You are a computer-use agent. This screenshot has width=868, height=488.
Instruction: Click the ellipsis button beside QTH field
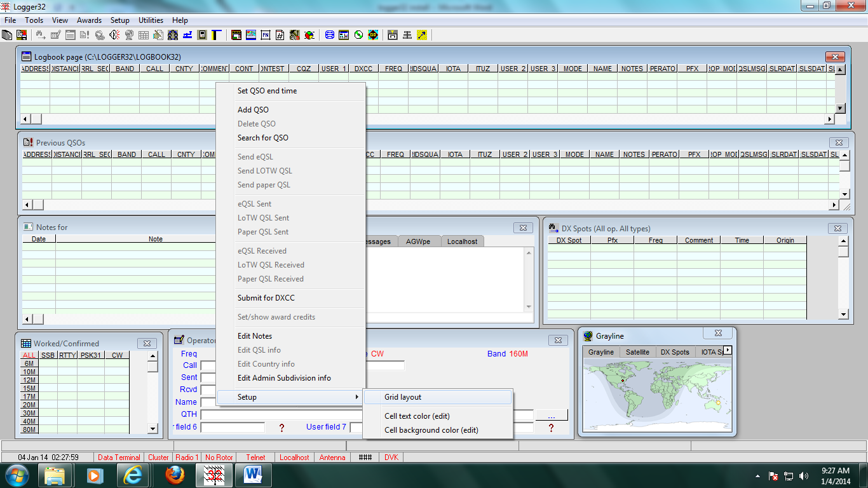coord(551,414)
